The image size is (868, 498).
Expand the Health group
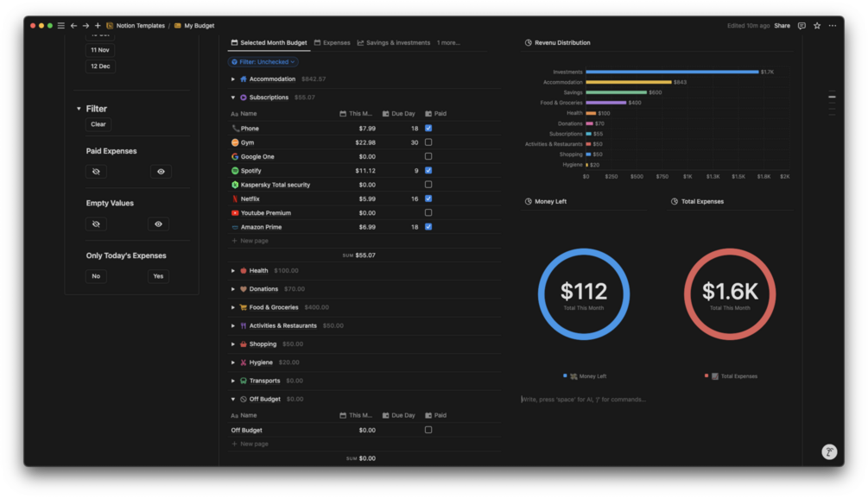(x=233, y=271)
